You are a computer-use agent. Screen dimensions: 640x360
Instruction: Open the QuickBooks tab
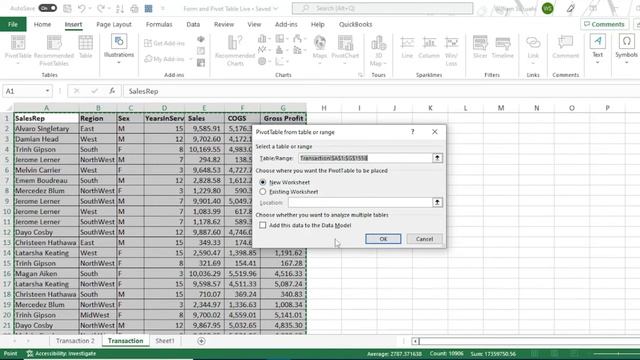(x=356, y=24)
